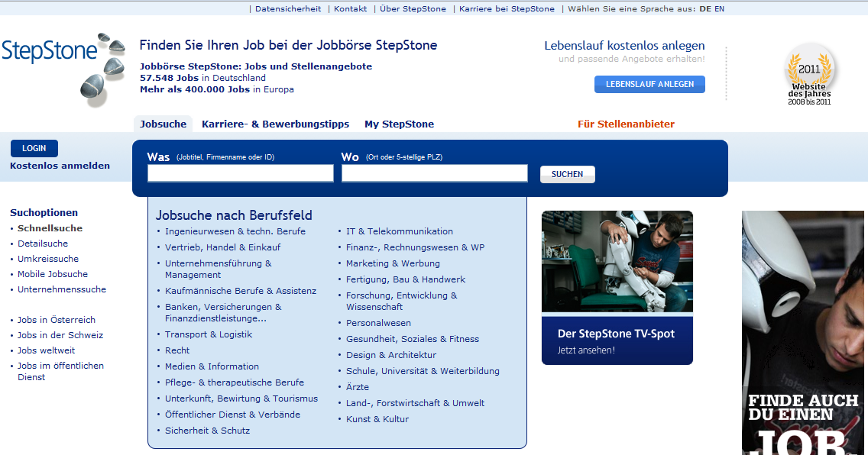Open Gesundheit, Soziales & Fitness category

tap(413, 339)
